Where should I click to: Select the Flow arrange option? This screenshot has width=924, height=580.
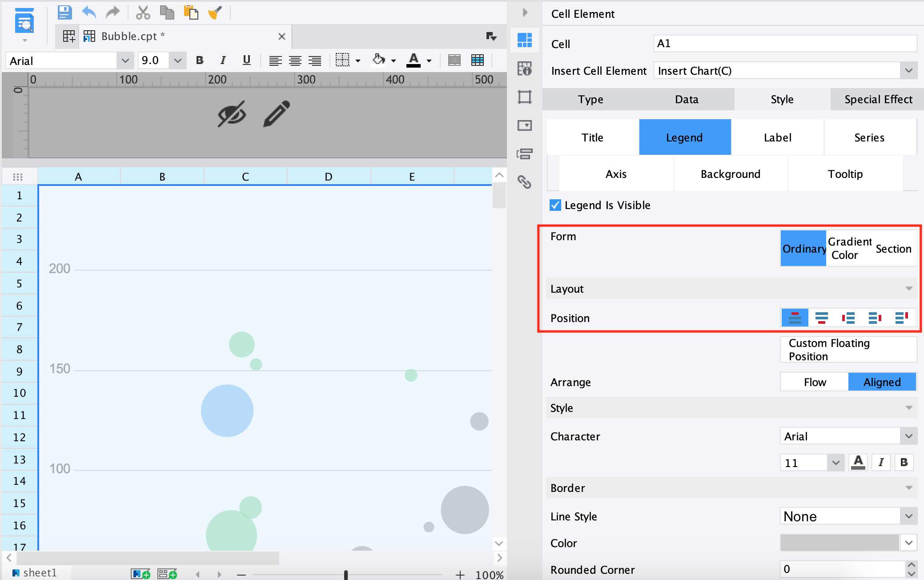click(x=814, y=382)
